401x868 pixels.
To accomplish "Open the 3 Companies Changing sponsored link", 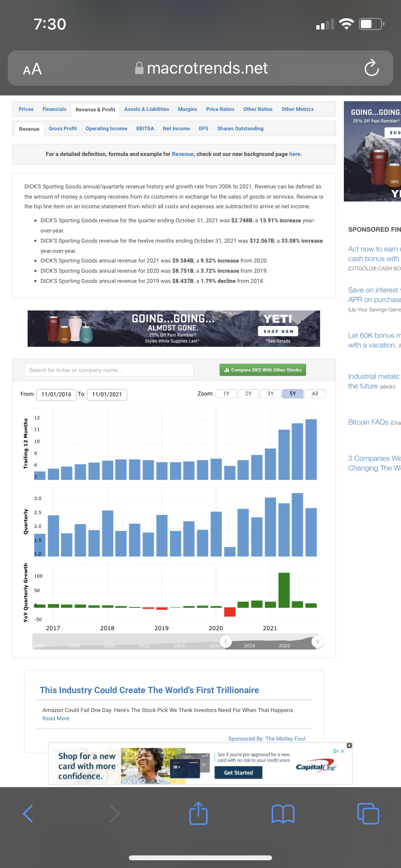I will (374, 463).
